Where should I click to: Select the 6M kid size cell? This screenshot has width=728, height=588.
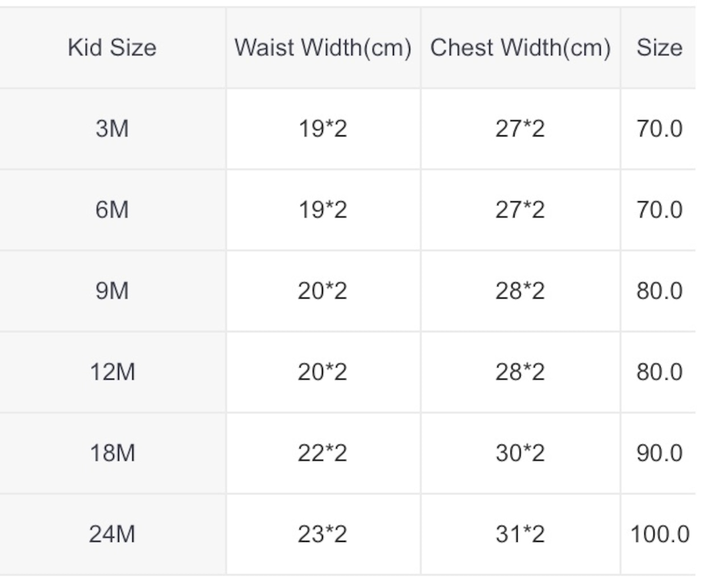[x=112, y=210]
